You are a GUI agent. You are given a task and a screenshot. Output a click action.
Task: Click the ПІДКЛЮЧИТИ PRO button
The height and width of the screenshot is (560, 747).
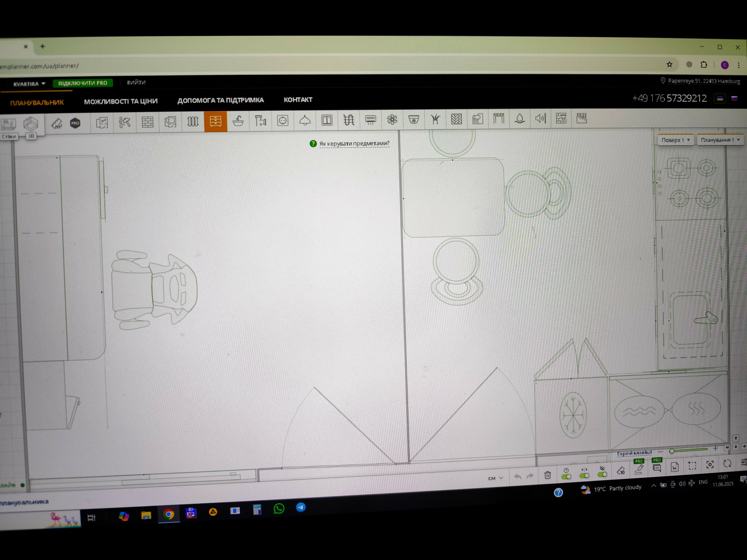[83, 83]
